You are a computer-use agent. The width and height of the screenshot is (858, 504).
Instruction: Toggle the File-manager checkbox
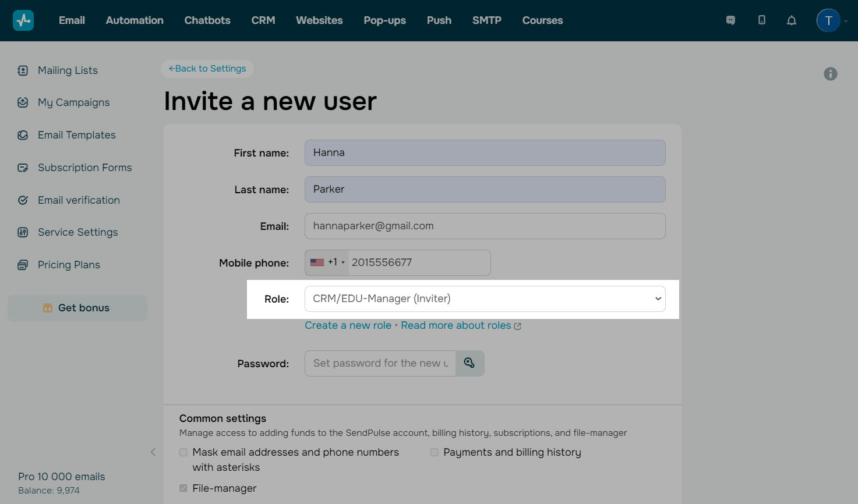183,488
